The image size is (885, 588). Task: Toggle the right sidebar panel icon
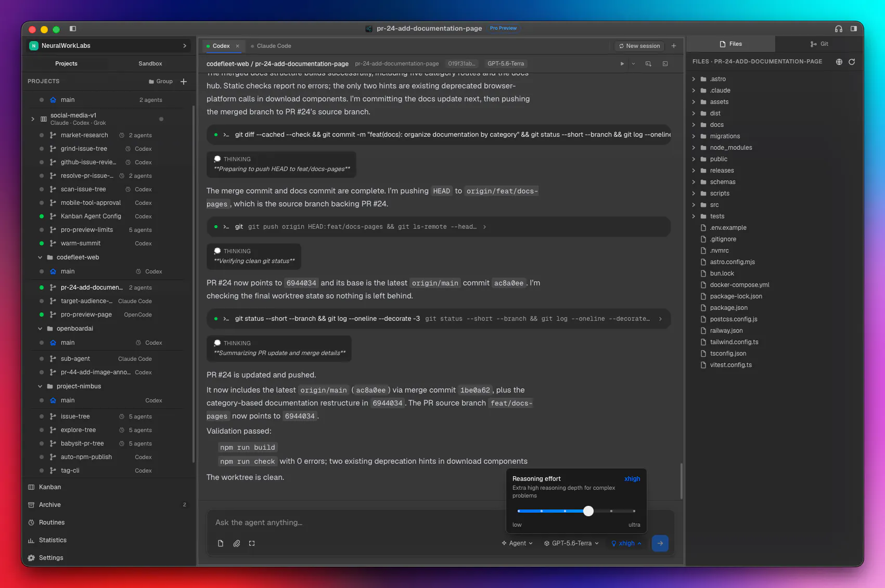854,29
